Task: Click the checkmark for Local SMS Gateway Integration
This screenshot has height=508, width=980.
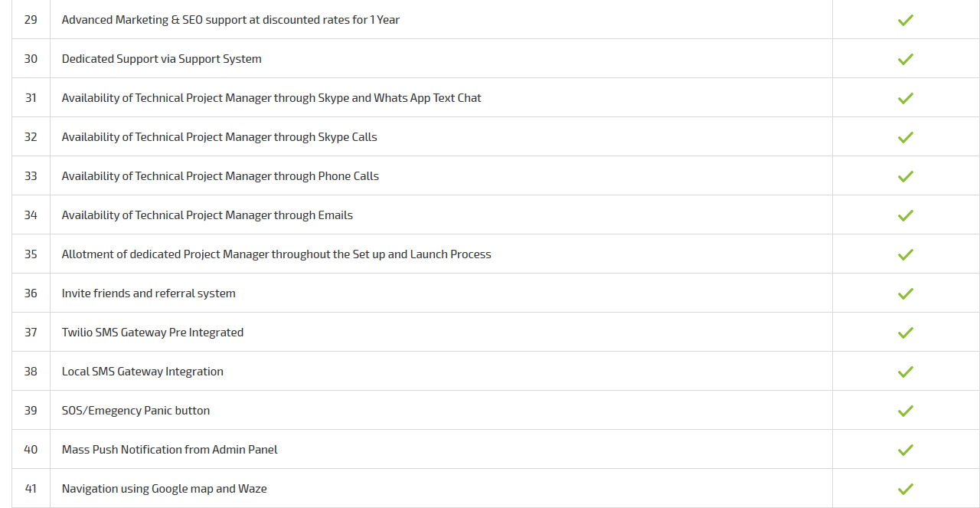Action: point(906,372)
